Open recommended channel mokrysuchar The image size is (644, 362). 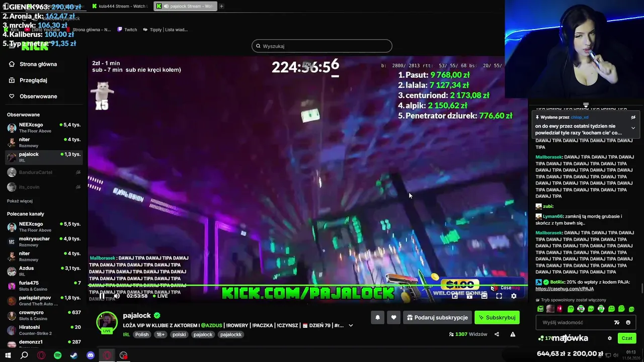(x=44, y=242)
